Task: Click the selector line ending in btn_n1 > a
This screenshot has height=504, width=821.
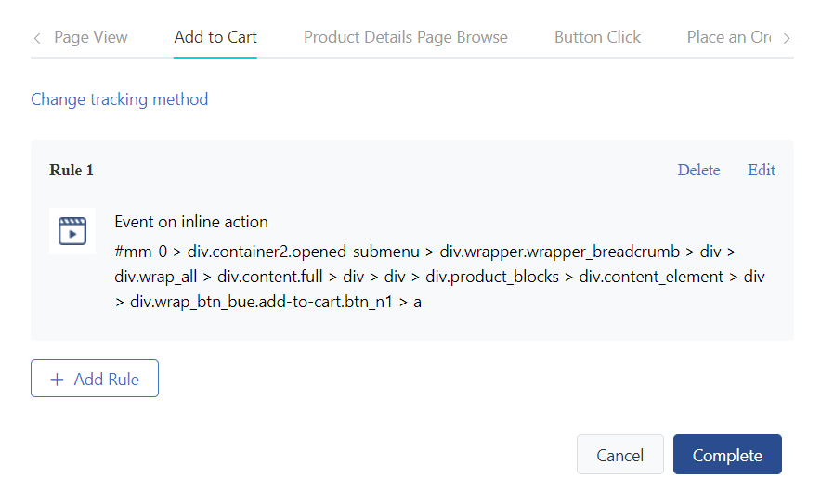Action: (276, 301)
